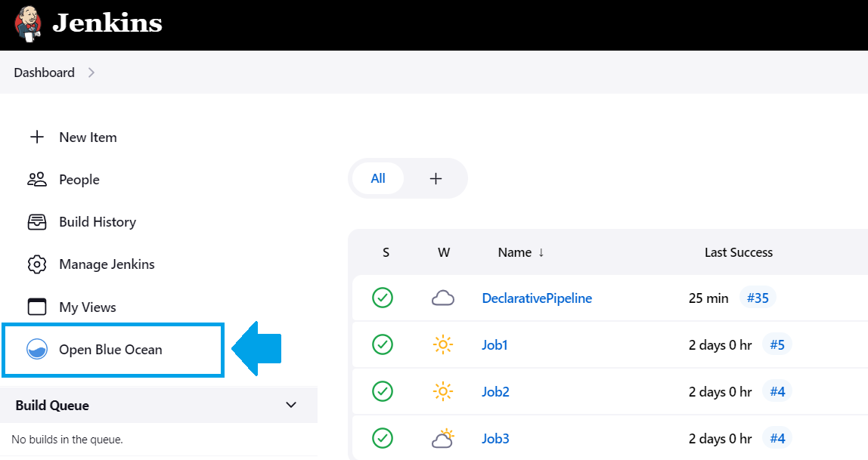Open Build History
The image size is (868, 460).
[x=98, y=222]
